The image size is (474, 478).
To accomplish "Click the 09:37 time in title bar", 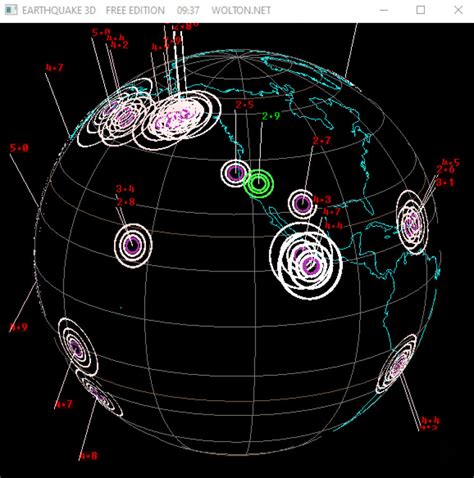I will click(x=188, y=10).
